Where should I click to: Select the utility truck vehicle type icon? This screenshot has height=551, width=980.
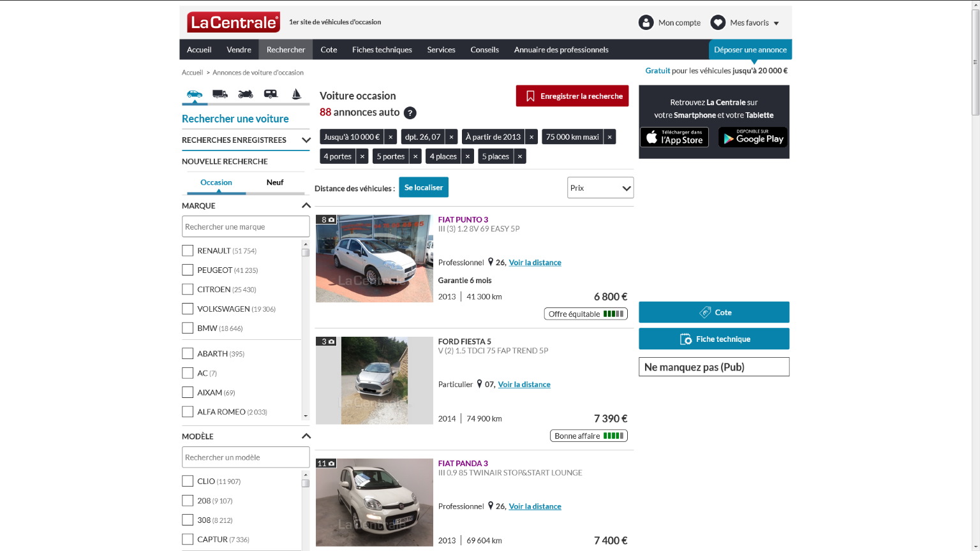coord(220,94)
